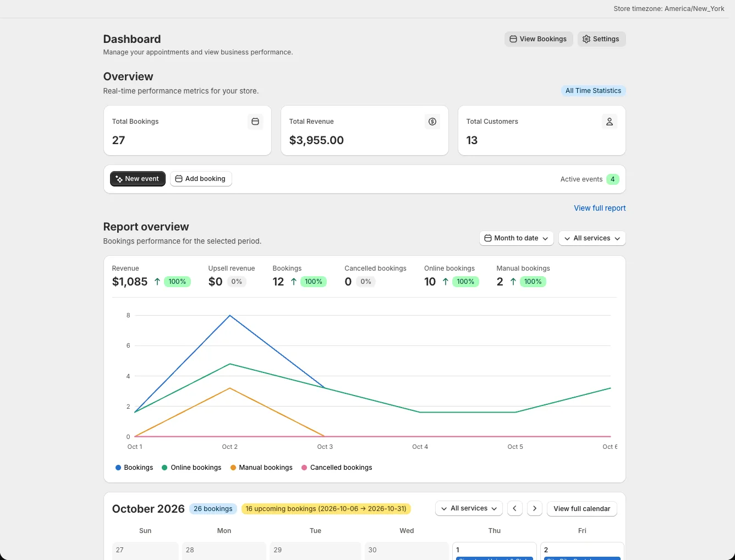This screenshot has height=560, width=735.
Task: Click the All Time Statistics badge
Action: (593, 91)
